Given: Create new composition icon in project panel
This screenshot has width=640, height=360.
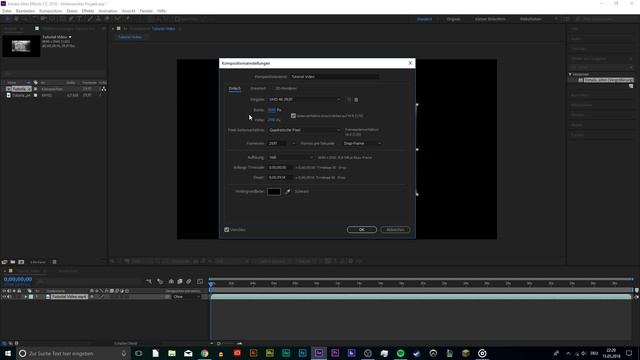Looking at the screenshot, I should [21, 262].
